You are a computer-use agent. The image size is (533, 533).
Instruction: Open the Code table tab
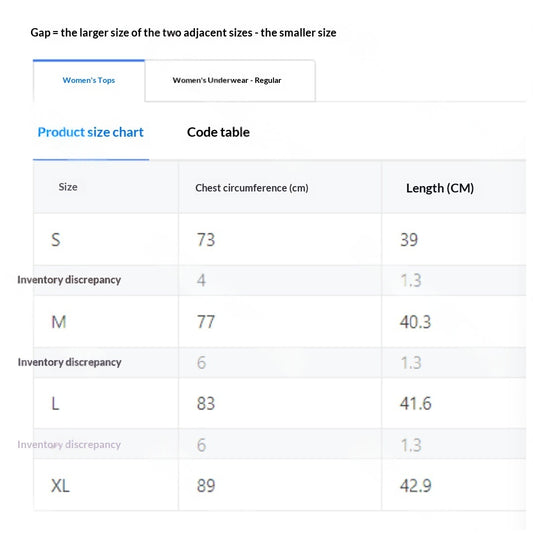click(x=218, y=132)
